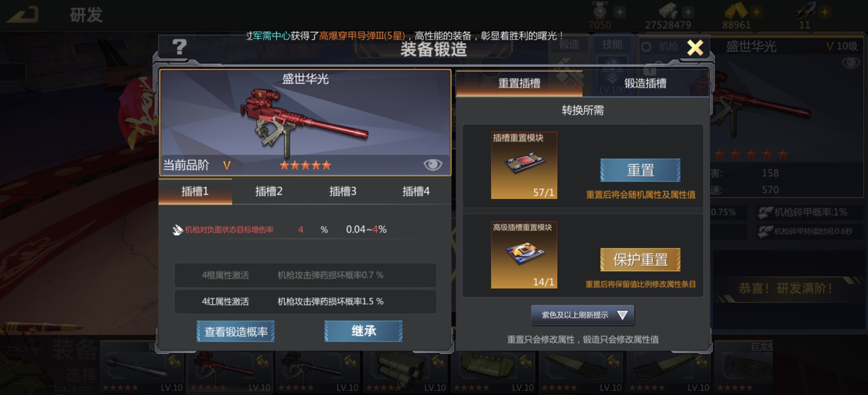Close the 装备锻造 dialog with X
The width and height of the screenshot is (868, 395).
click(x=695, y=48)
